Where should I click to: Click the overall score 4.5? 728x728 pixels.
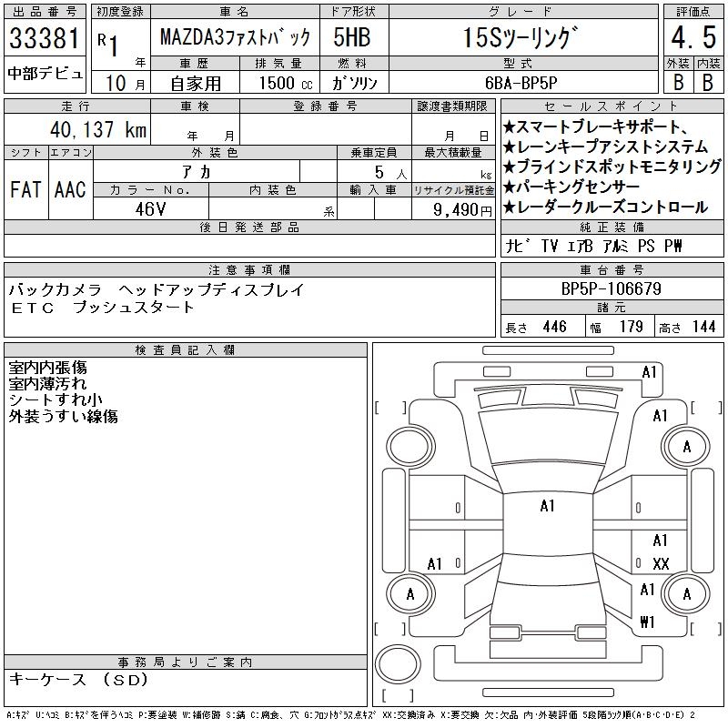pyautogui.click(x=693, y=37)
